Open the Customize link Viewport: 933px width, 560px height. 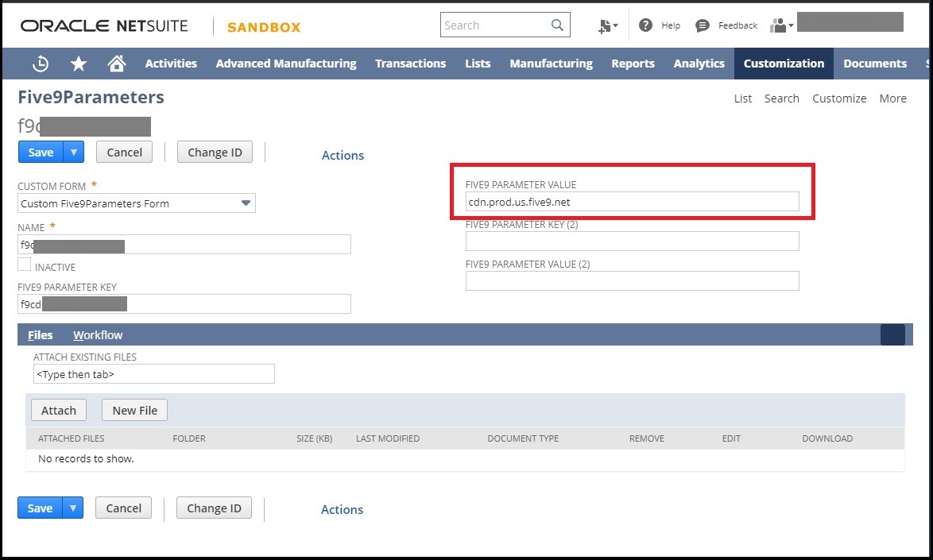(x=839, y=98)
